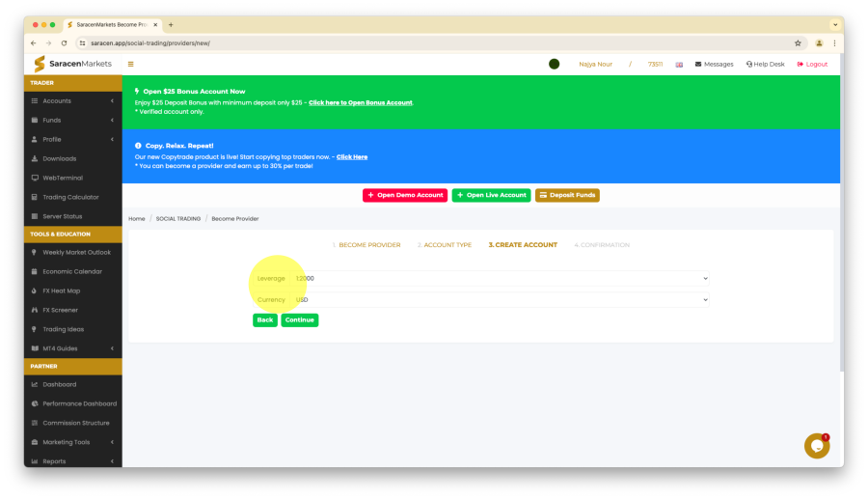
Task: Click Open Live Account button
Action: tap(491, 196)
